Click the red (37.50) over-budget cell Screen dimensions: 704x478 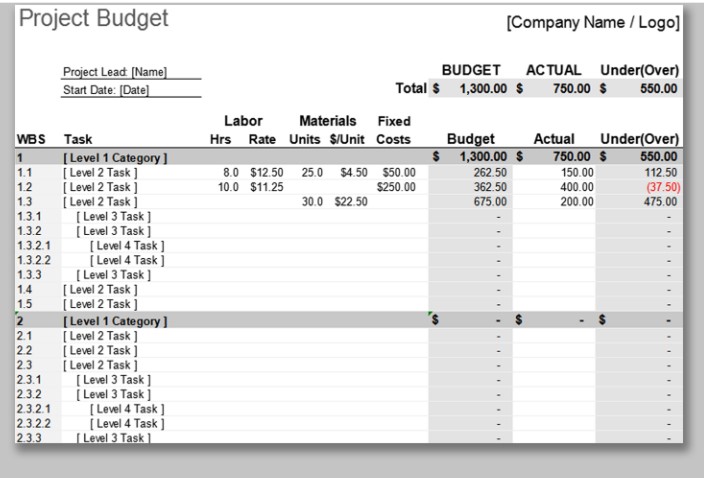tap(661, 186)
